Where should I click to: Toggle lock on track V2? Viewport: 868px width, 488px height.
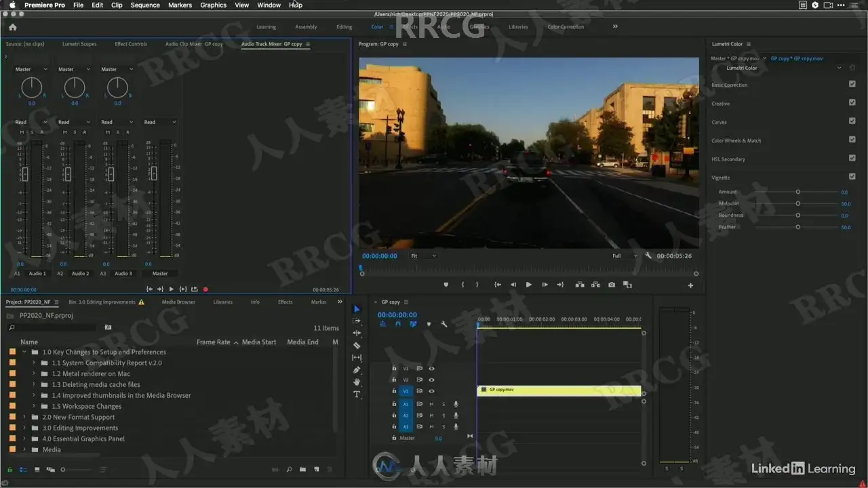[x=394, y=380]
